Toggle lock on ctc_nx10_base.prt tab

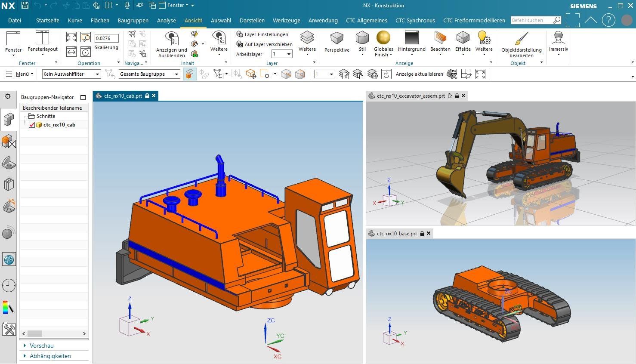tap(422, 234)
